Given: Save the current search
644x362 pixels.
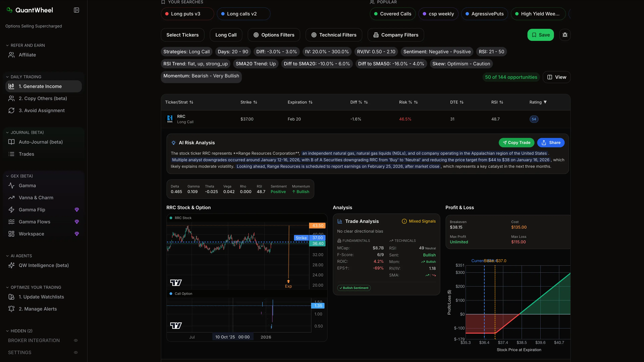Looking at the screenshot, I should click(541, 35).
